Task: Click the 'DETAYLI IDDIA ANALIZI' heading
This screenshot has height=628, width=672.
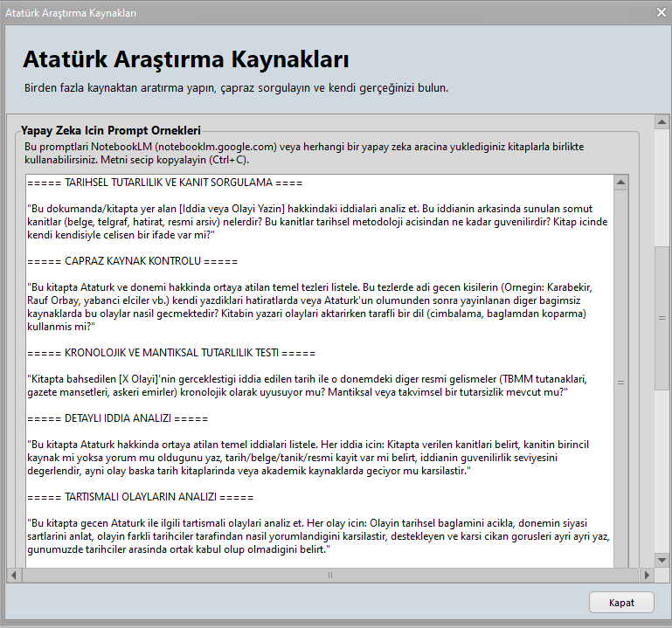Action: [x=117, y=418]
